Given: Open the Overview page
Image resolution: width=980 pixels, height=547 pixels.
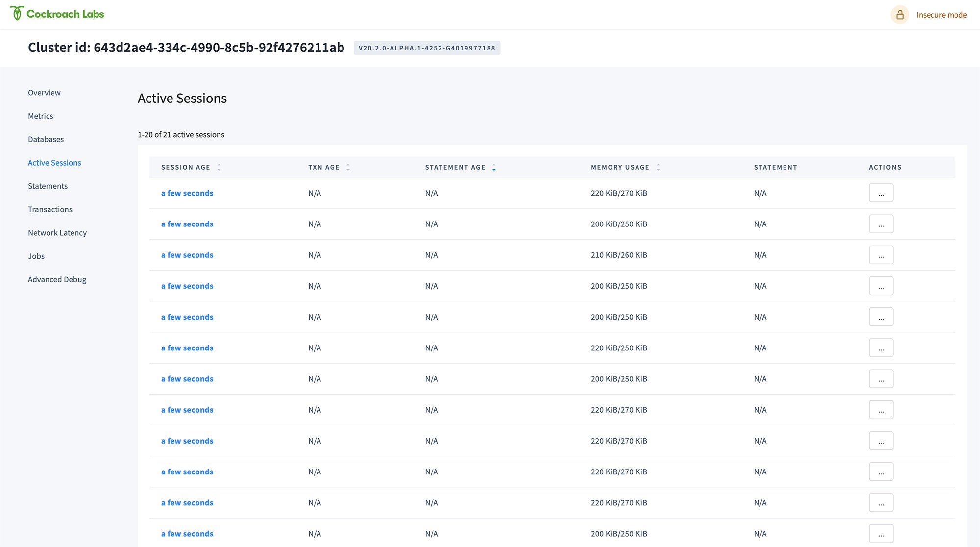Looking at the screenshot, I should pos(44,93).
